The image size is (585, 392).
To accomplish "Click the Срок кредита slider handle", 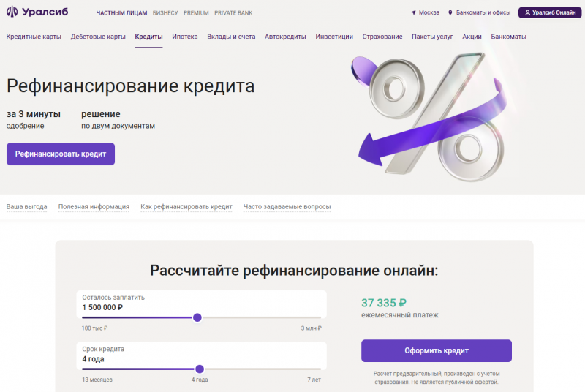I will click(200, 369).
